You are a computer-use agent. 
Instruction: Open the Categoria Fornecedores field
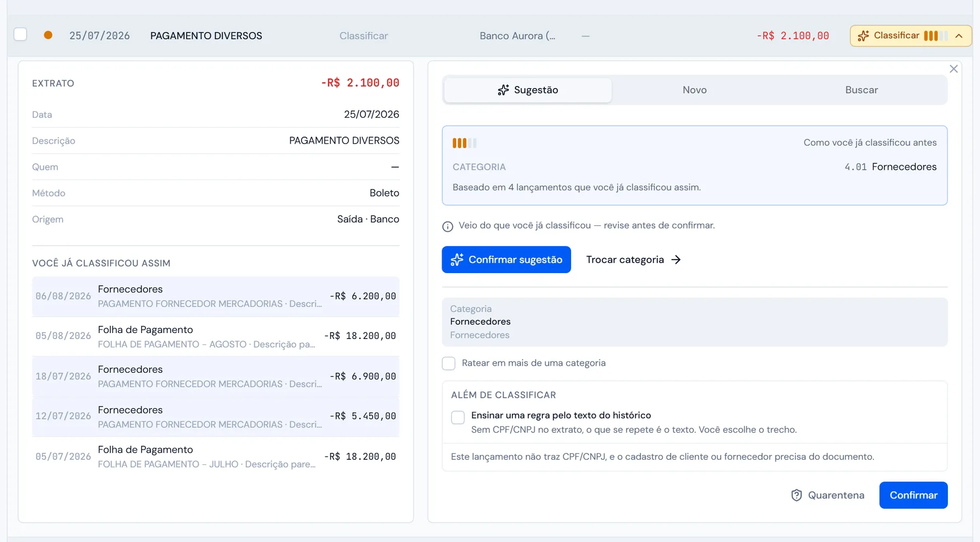[695, 322]
